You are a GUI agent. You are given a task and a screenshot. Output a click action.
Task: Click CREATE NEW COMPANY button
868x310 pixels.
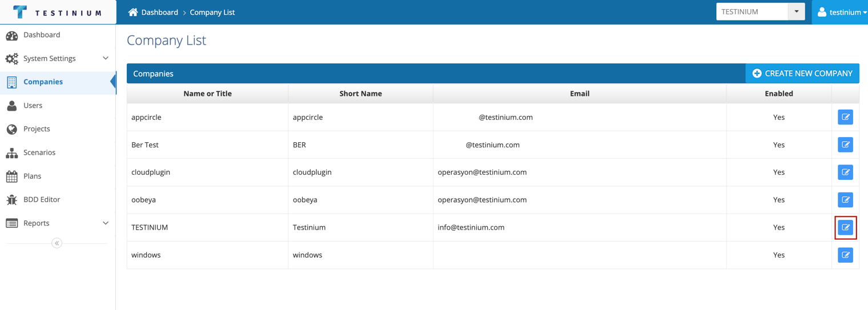point(802,74)
